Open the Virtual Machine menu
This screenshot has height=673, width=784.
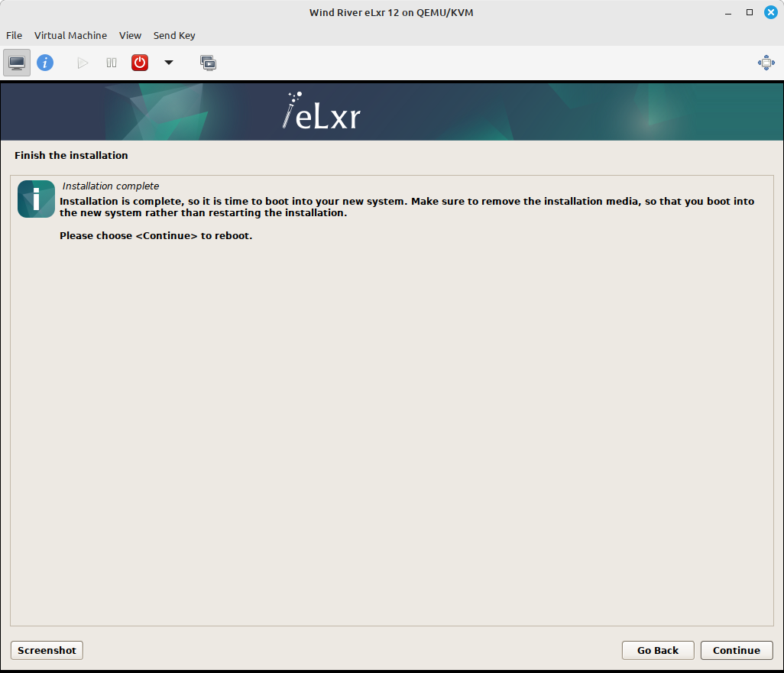[x=70, y=35]
